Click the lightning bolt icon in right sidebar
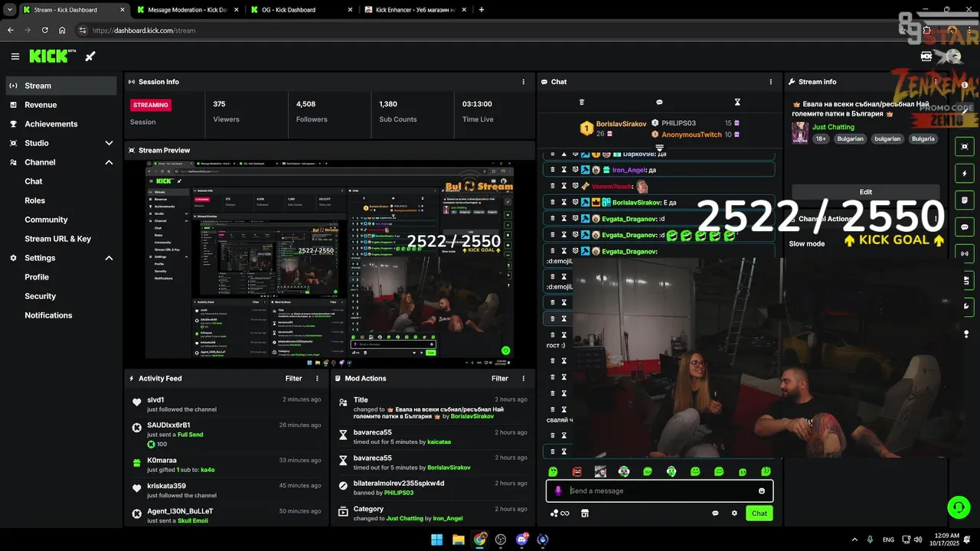The width and height of the screenshot is (980, 551). coord(964,173)
